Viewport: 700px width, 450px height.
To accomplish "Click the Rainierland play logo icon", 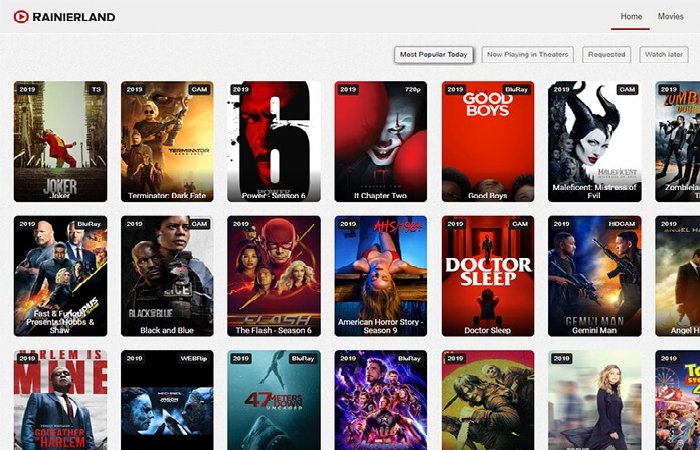I will click(x=21, y=17).
